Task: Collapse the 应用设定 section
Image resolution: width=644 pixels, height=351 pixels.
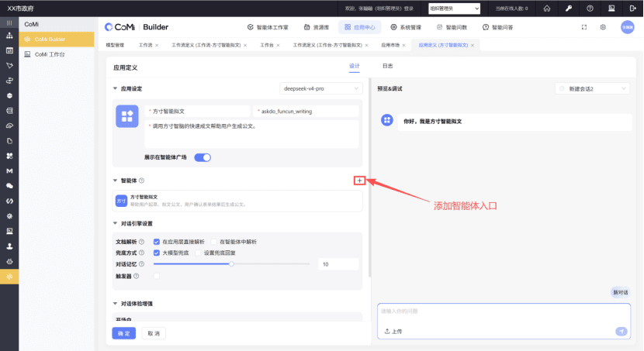Action: (115, 88)
